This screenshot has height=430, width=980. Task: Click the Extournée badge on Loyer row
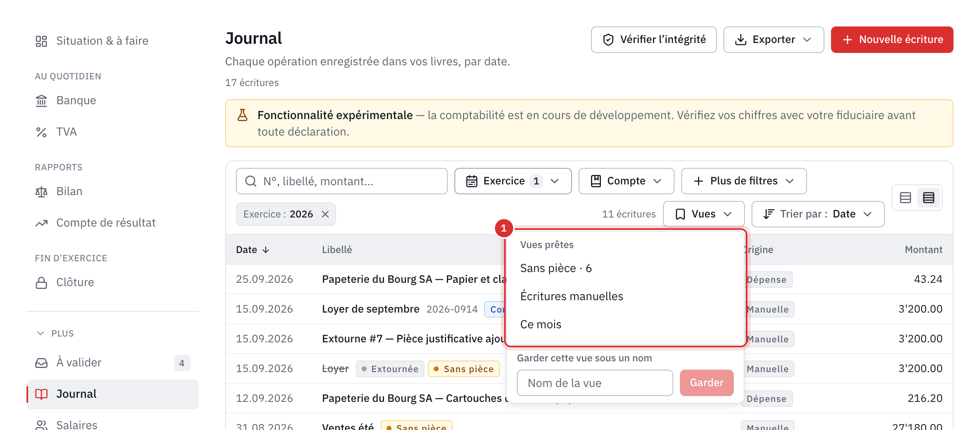[390, 369]
